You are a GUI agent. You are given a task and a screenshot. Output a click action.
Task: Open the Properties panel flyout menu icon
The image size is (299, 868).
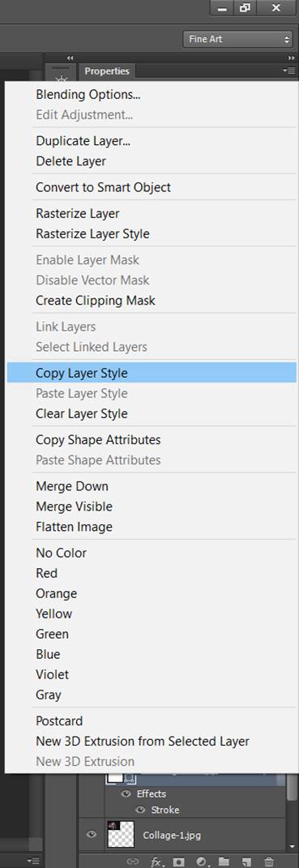tap(288, 71)
